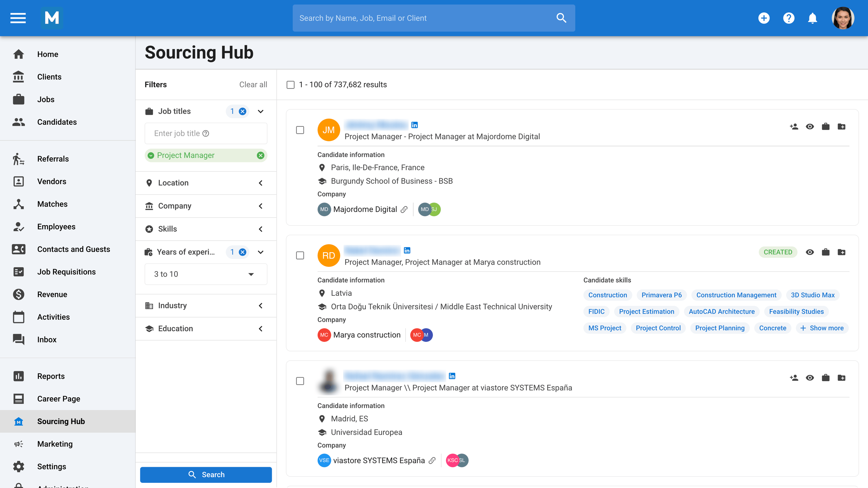Click the quick-add plus icon in the header
This screenshot has width=868, height=488.
pos(764,18)
